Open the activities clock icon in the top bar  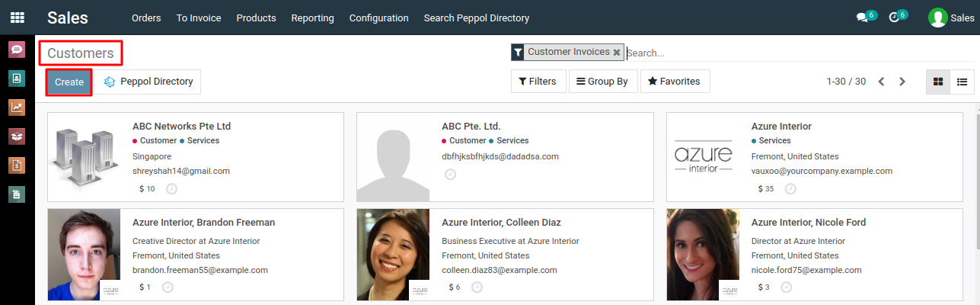coord(894,18)
